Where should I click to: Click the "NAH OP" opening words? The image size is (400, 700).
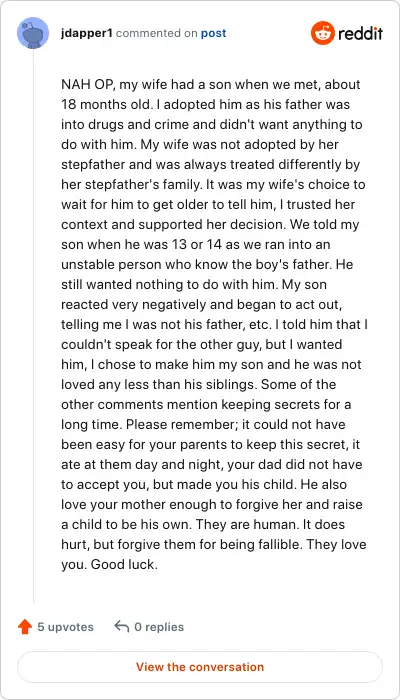click(x=88, y=85)
